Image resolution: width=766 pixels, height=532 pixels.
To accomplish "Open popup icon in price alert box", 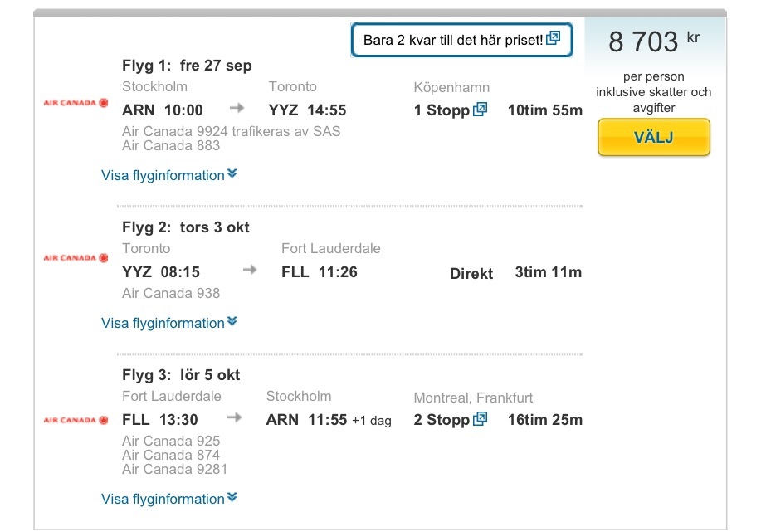I will coord(554,38).
